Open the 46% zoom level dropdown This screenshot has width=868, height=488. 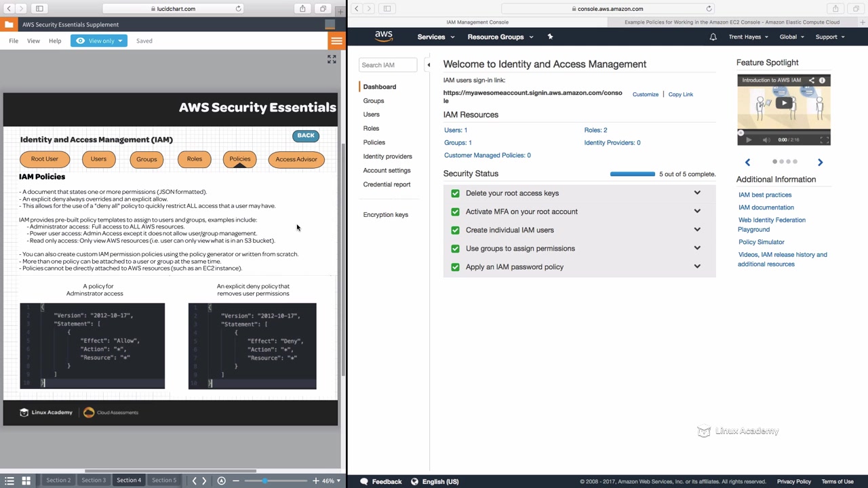click(332, 481)
